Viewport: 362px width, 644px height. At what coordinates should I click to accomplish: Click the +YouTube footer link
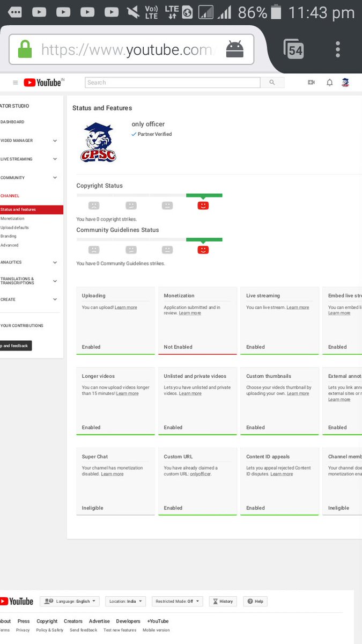(158, 621)
